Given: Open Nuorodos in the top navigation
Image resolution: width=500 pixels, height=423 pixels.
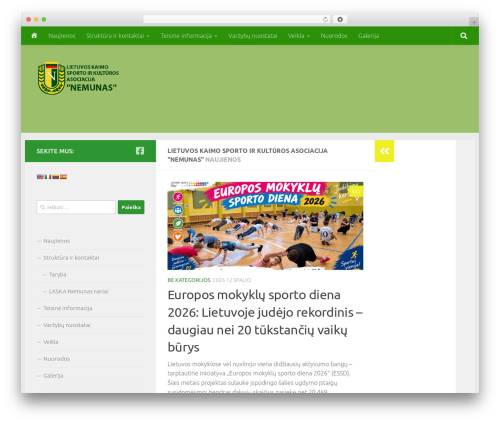Looking at the screenshot, I should click(x=334, y=36).
